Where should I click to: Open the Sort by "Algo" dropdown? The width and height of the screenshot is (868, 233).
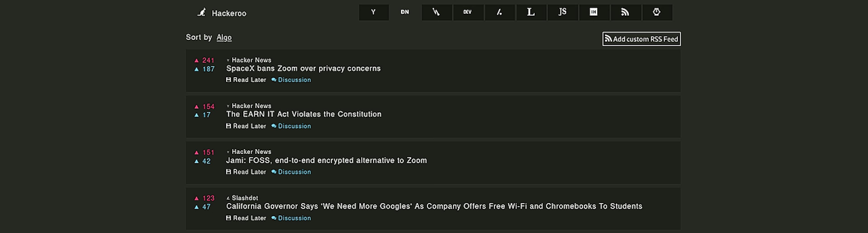tap(224, 37)
